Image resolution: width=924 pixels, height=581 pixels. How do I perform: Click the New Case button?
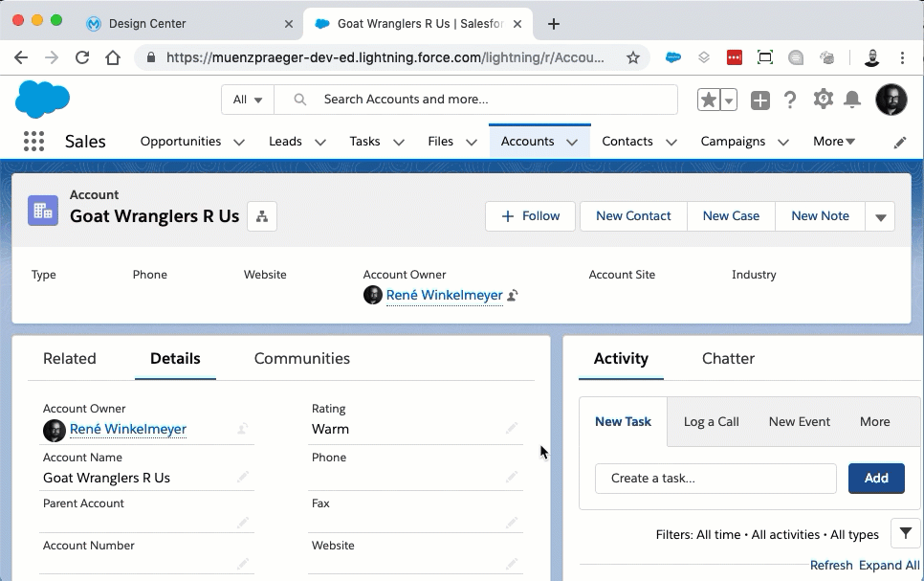point(732,216)
